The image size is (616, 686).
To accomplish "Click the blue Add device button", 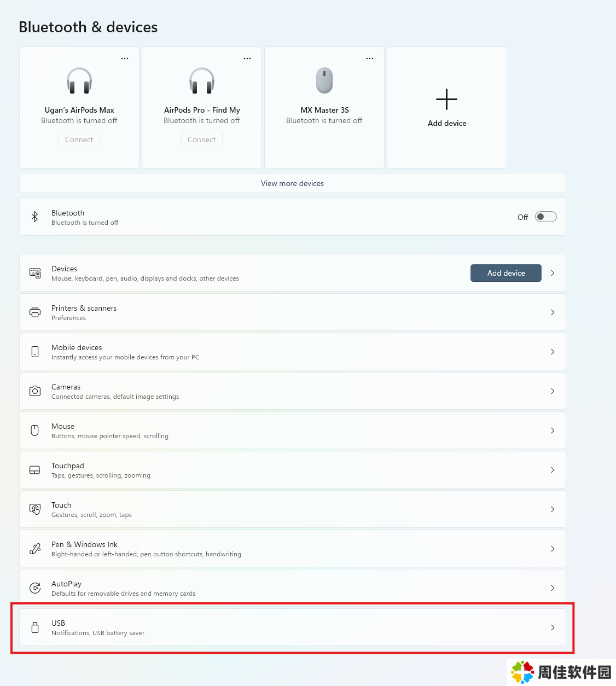I will point(506,273).
